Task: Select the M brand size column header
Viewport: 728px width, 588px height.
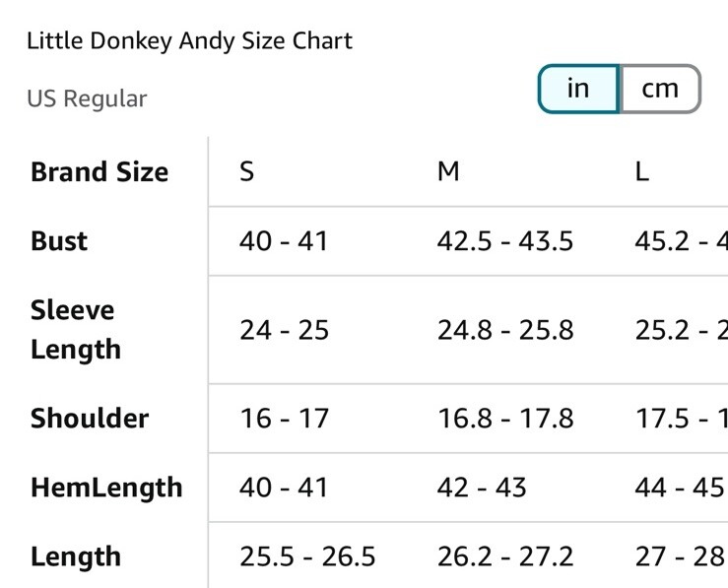Action: tap(448, 171)
